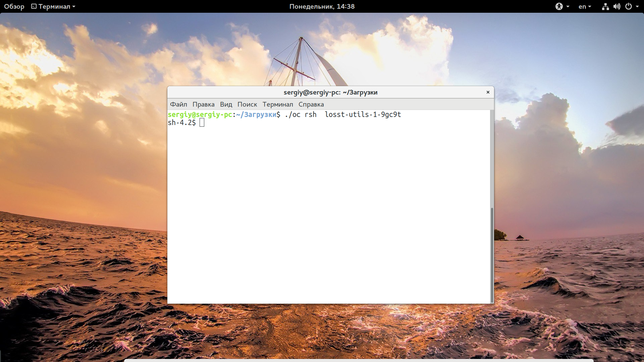Expand the accessibility menu arrow

[568, 7]
